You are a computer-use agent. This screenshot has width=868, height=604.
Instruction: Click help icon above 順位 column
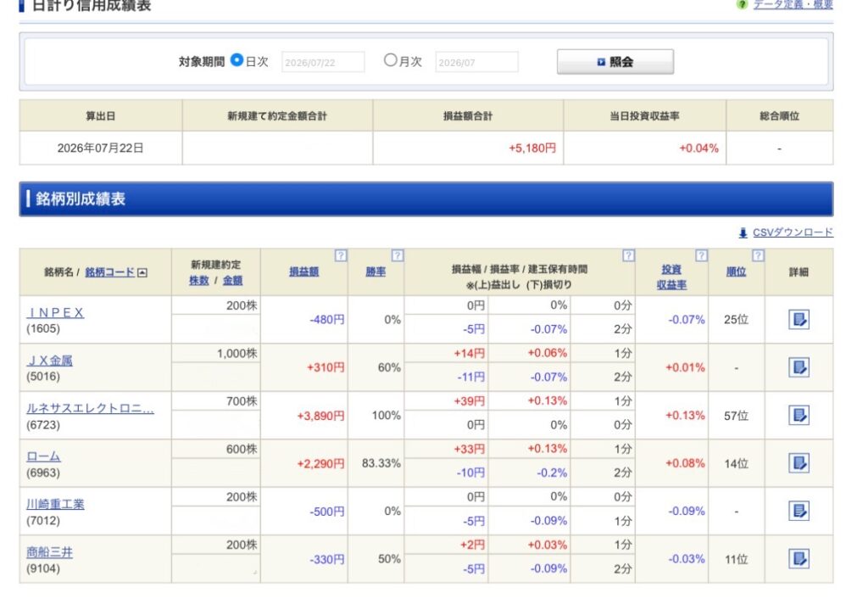(758, 255)
